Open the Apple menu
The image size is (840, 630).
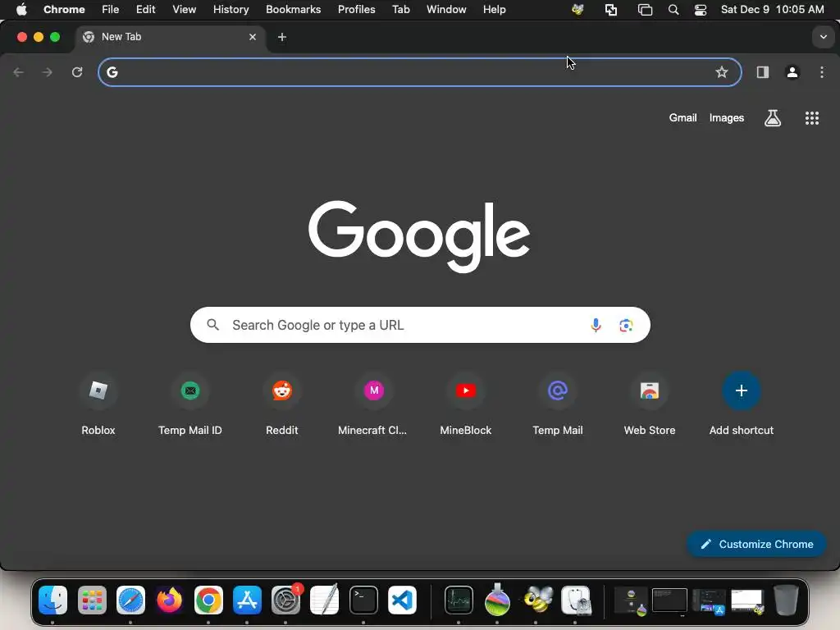21,10
